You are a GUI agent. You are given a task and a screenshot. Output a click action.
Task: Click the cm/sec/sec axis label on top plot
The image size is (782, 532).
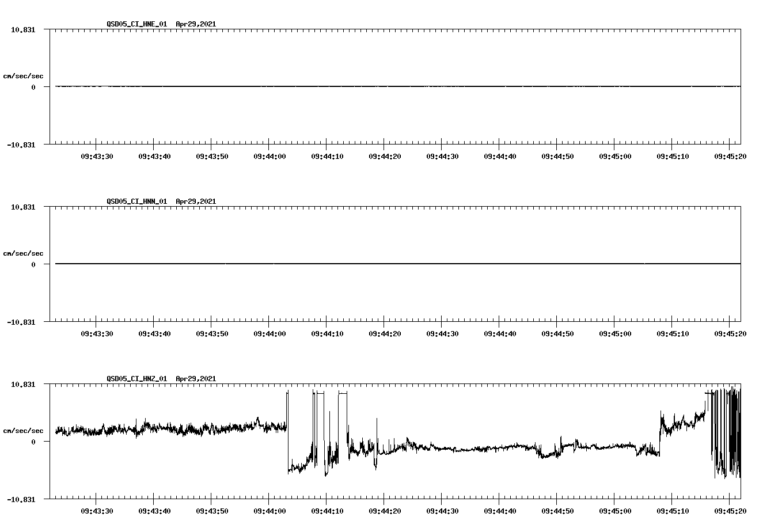24,75
